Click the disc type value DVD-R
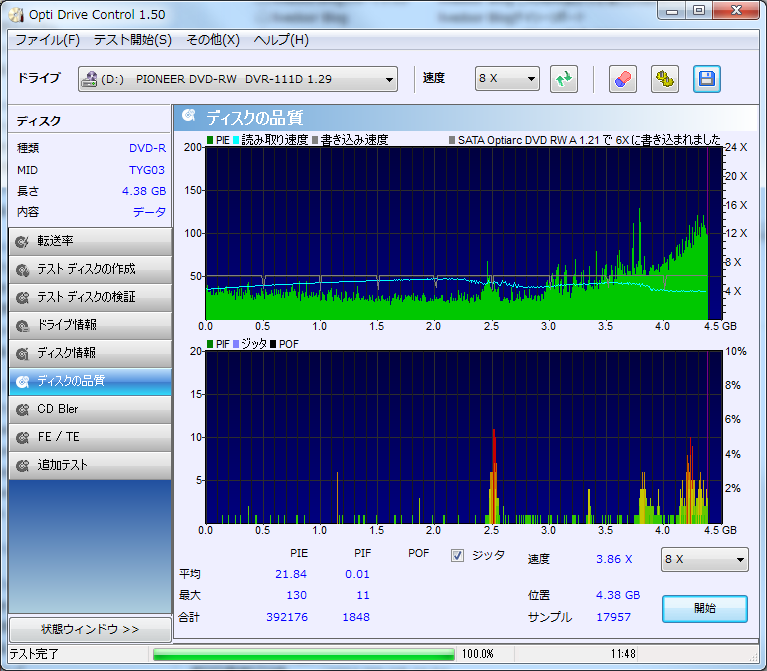The width and height of the screenshot is (767, 671). click(x=147, y=148)
